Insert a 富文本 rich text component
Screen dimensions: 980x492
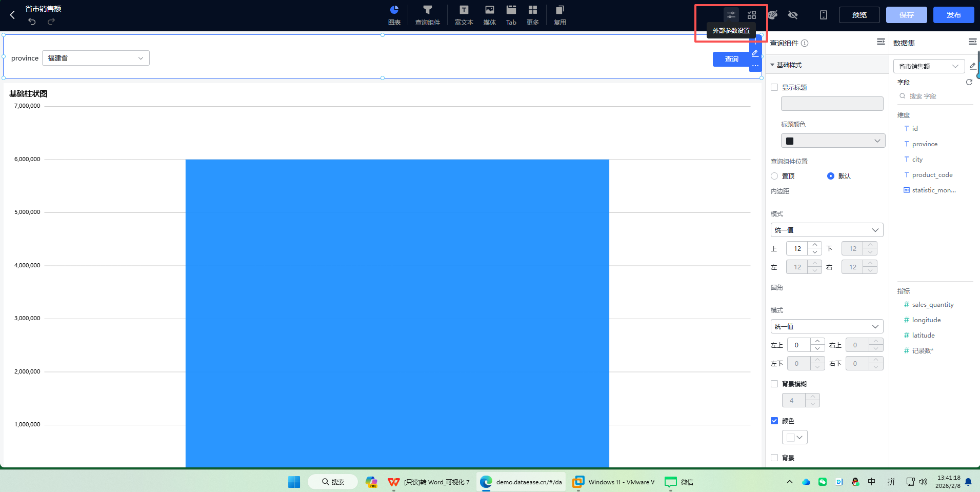pos(464,15)
